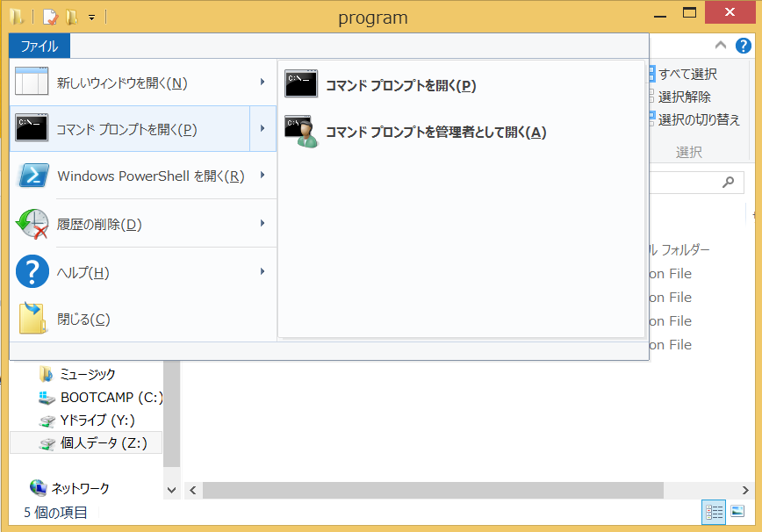
Task: Select コマンド プロンプトを開く(P) in the submenu
Action: 461,84
